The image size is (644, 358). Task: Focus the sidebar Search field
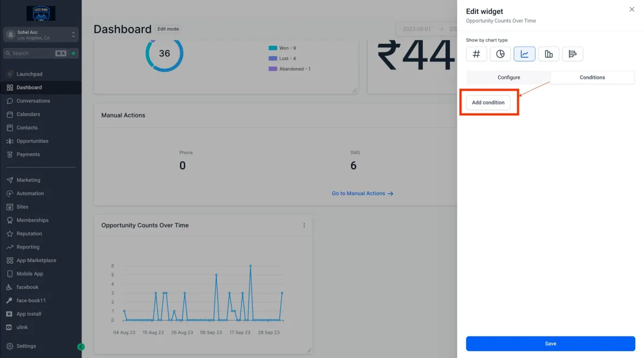35,53
